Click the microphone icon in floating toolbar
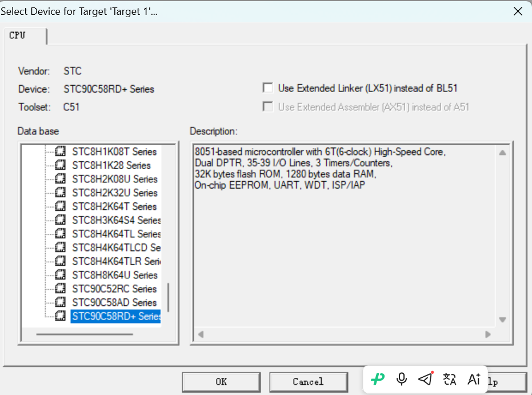The image size is (532, 395). [402, 379]
